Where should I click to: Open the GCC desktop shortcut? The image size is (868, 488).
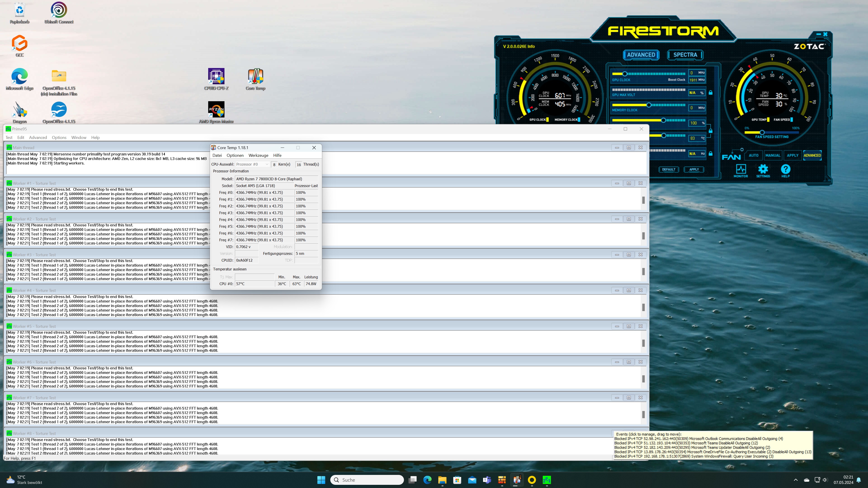click(19, 46)
